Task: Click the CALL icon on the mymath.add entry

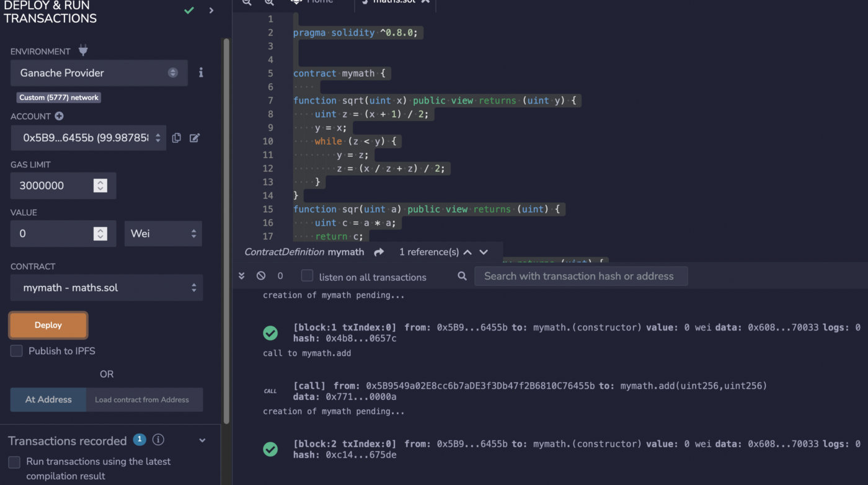Action: (270, 391)
